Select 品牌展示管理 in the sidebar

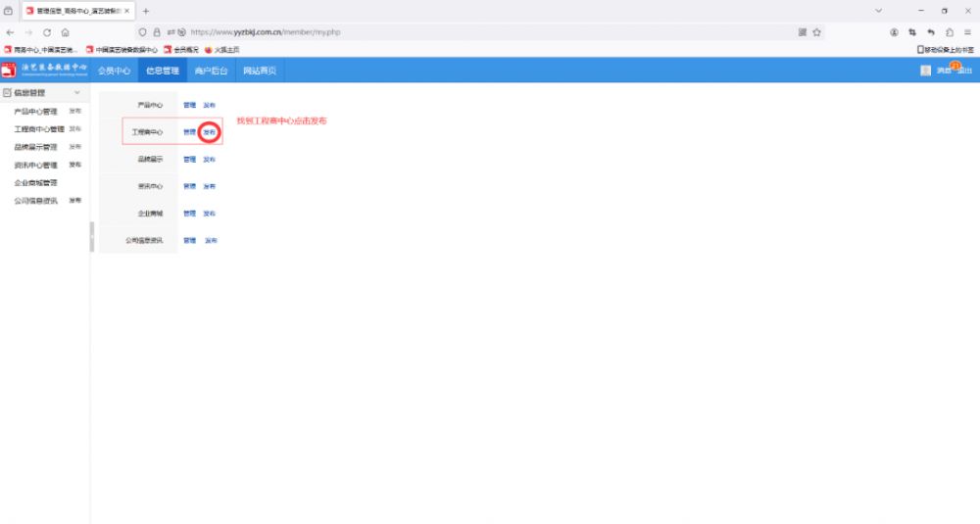pos(35,147)
